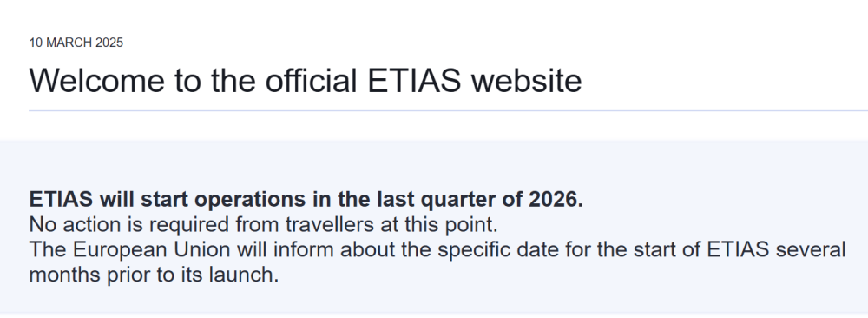Click the word "official" in the heading

pyautogui.click(x=311, y=80)
